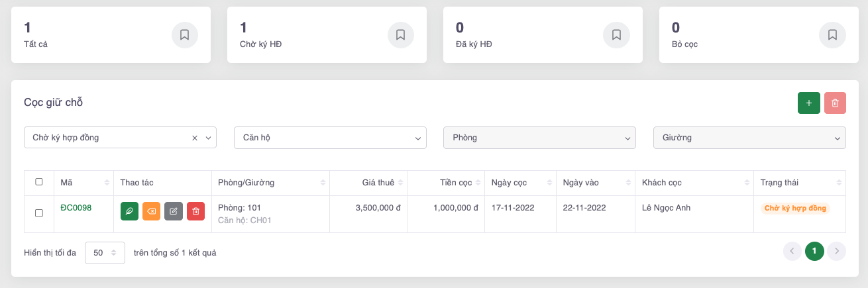Click the pink bulk delete trash button
Viewport: 868px width, 288px height.
coord(835,103)
